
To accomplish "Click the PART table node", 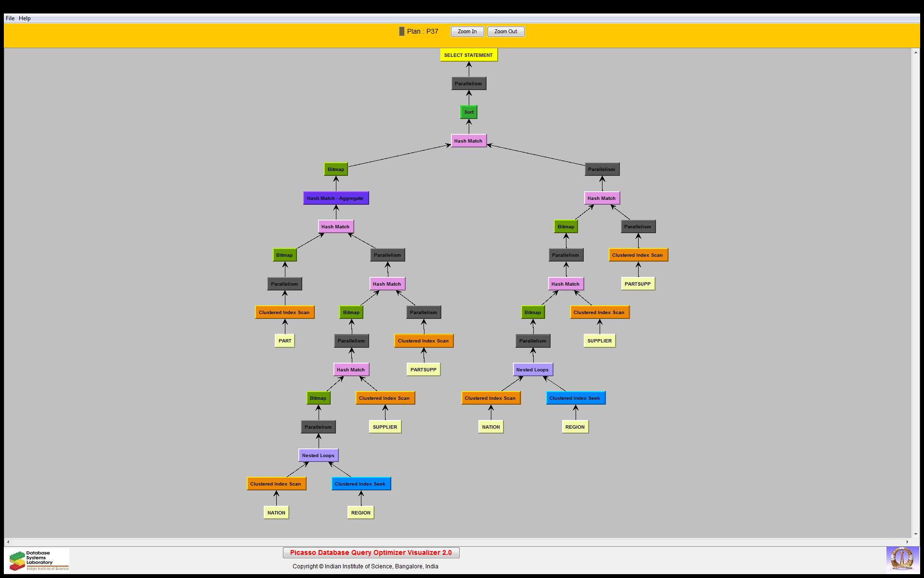I will tap(284, 341).
